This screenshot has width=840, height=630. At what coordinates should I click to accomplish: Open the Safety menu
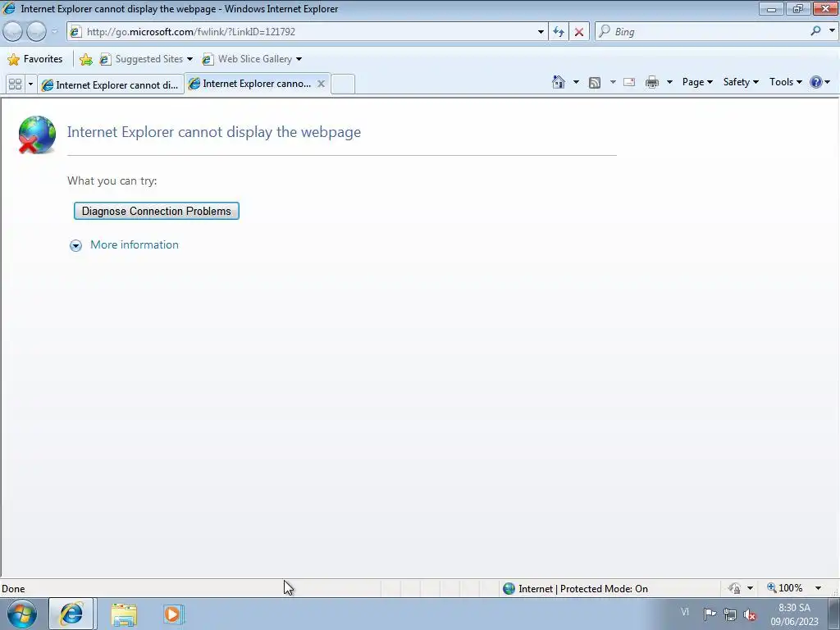tap(741, 82)
